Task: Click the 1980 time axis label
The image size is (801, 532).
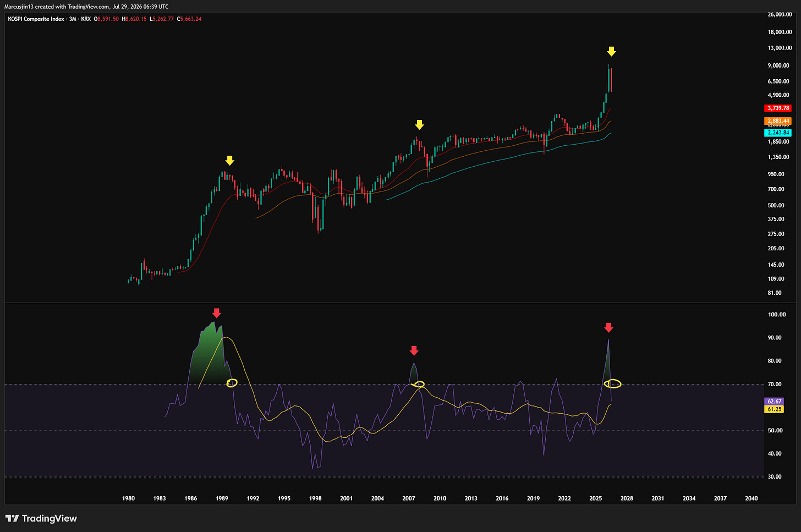Action: point(128,498)
